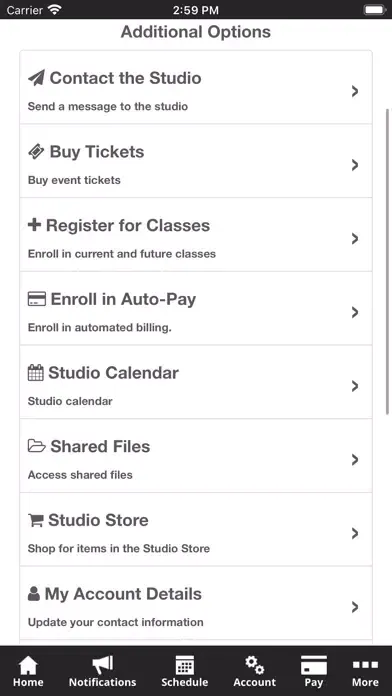
Task: Go to the Home tab
Action: point(28,672)
